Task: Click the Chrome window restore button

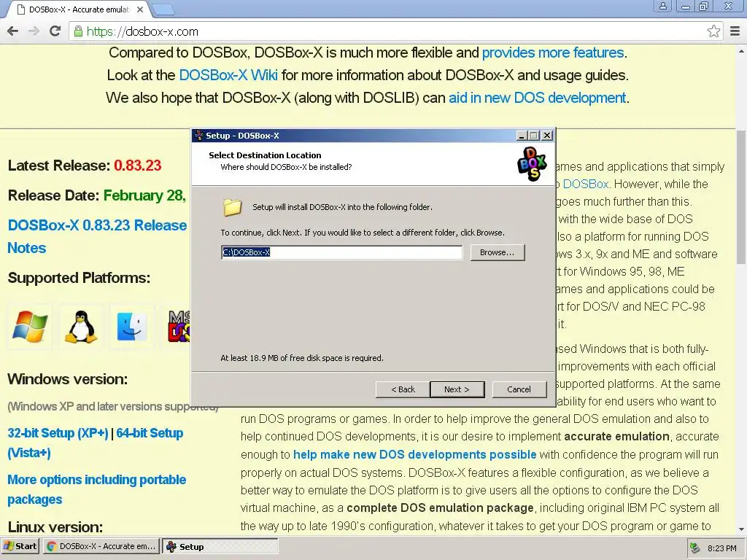Action: pos(703,6)
